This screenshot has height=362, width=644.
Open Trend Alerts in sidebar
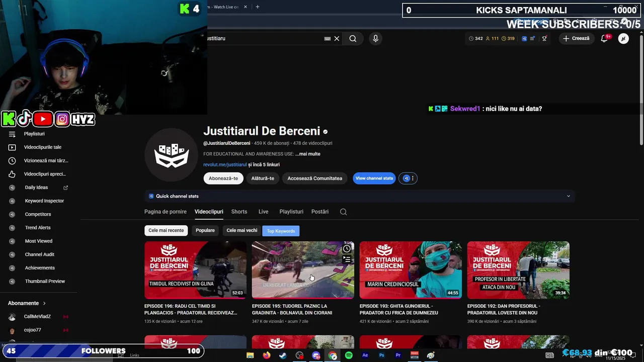[39, 228]
